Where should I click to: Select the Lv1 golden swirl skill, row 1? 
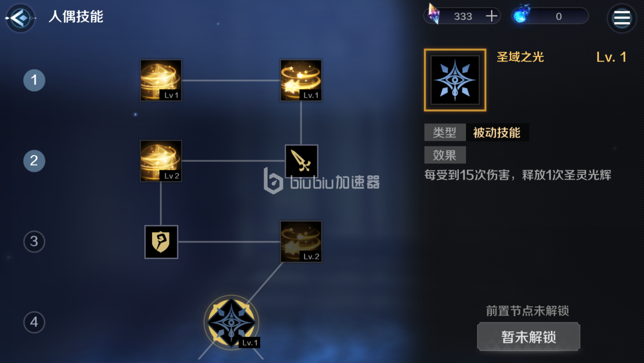click(x=161, y=80)
